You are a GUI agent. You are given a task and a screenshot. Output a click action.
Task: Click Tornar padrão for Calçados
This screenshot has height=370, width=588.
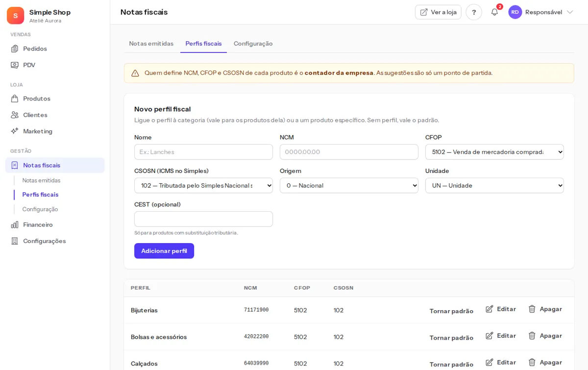click(451, 364)
